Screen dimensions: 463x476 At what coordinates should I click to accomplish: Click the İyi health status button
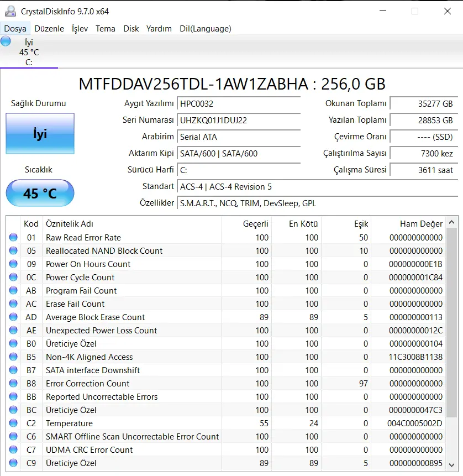40,134
